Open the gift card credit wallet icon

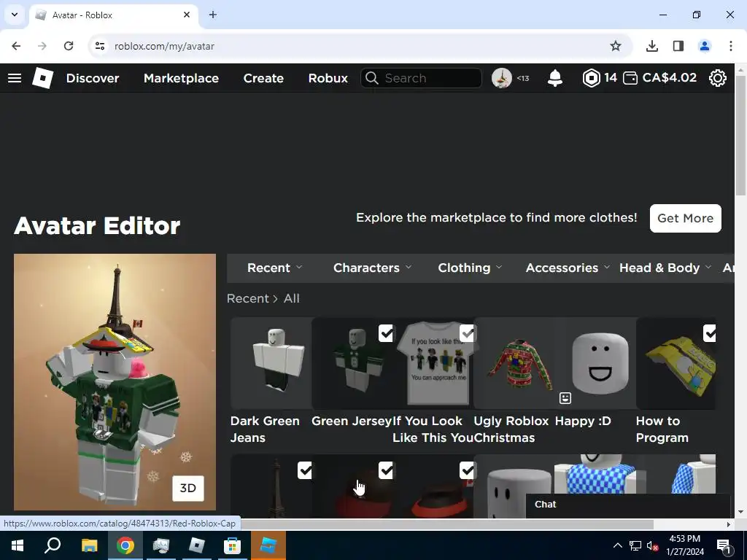tap(630, 78)
